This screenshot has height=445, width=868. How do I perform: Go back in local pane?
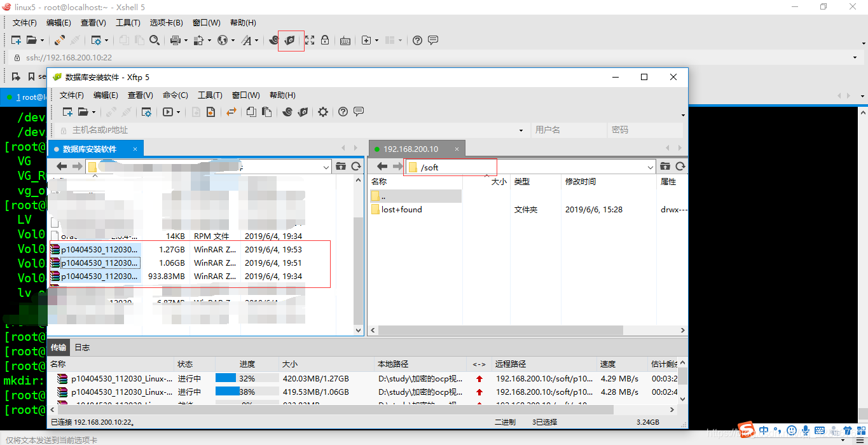click(62, 167)
